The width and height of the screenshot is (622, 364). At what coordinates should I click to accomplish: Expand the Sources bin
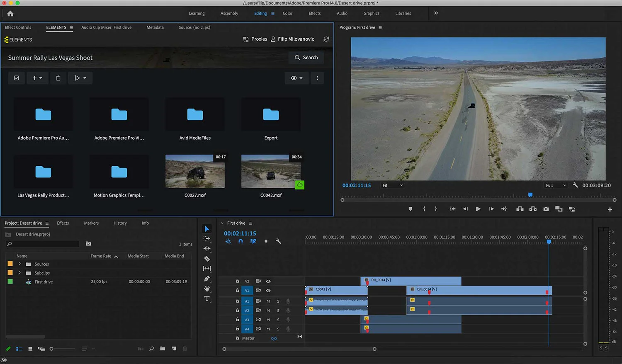[x=19, y=264]
